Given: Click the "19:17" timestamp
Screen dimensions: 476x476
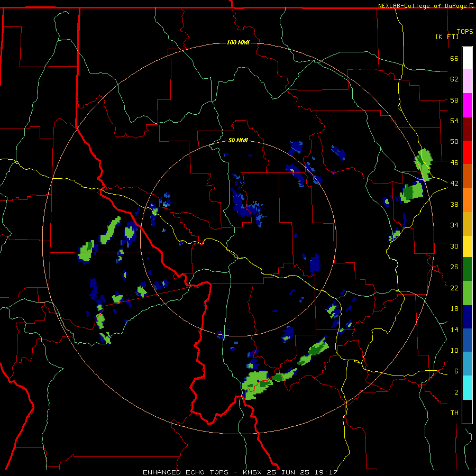Looking at the screenshot, I should pos(326,472).
